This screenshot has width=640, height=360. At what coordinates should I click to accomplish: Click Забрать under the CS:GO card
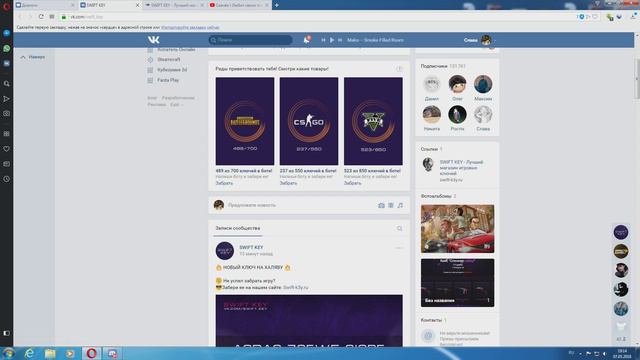point(288,183)
